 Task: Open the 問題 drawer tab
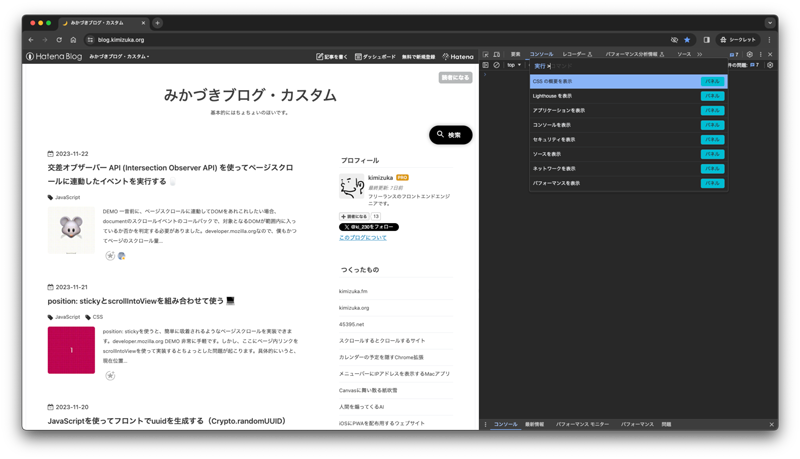pos(666,424)
